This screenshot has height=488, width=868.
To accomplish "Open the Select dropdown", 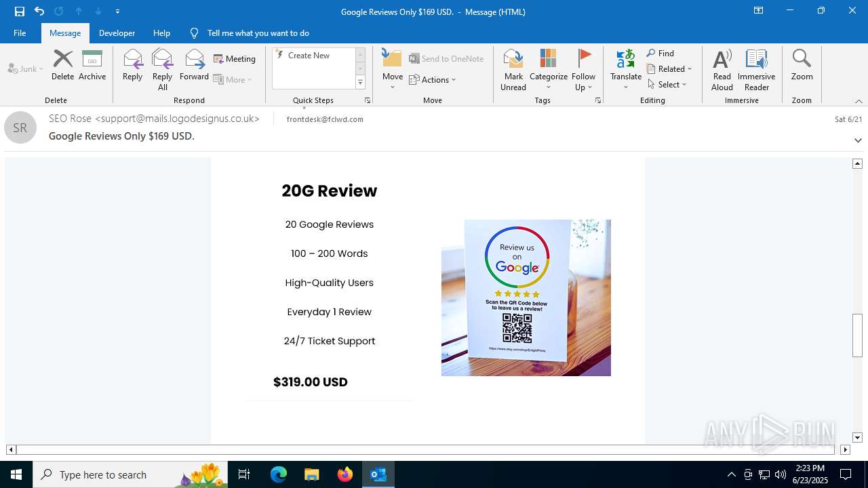I will click(x=667, y=84).
